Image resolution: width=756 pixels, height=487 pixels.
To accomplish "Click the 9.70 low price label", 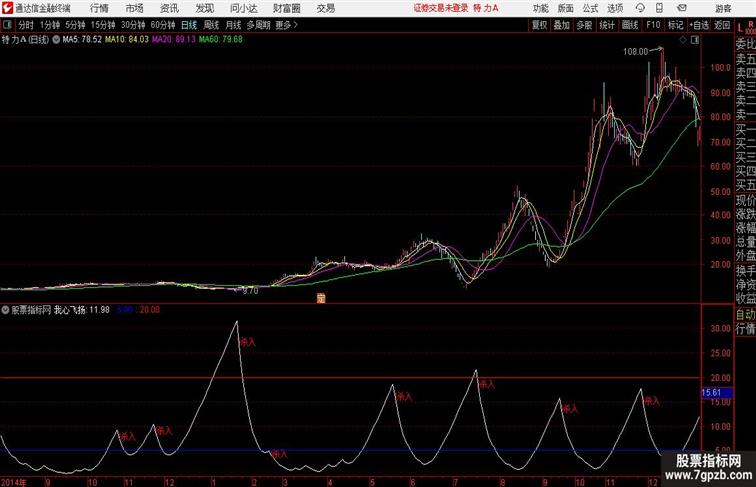I will (250, 291).
